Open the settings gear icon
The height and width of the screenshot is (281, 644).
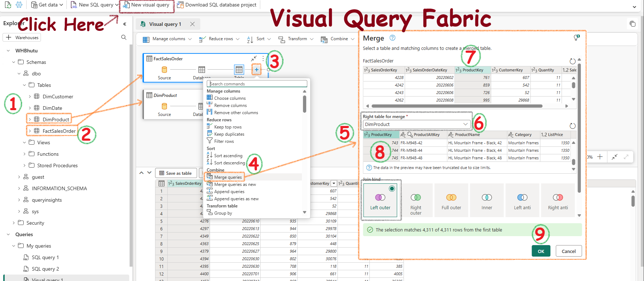coord(19,5)
